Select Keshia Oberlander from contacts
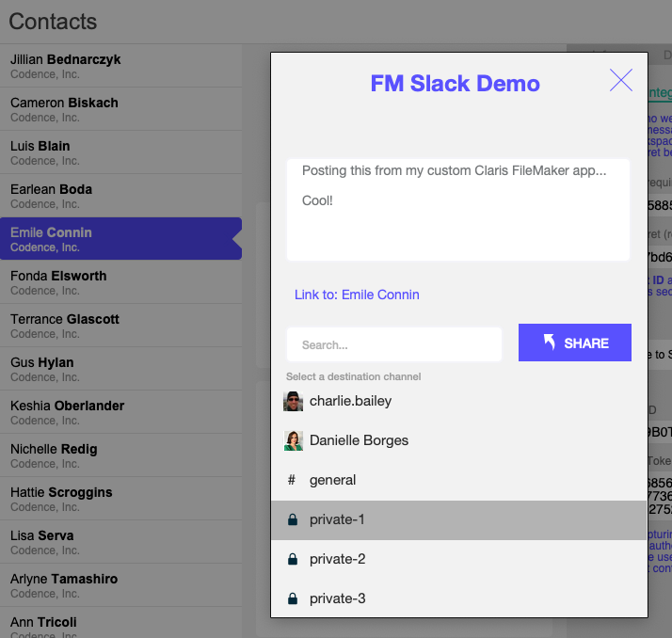The width and height of the screenshot is (672, 638). [120, 412]
